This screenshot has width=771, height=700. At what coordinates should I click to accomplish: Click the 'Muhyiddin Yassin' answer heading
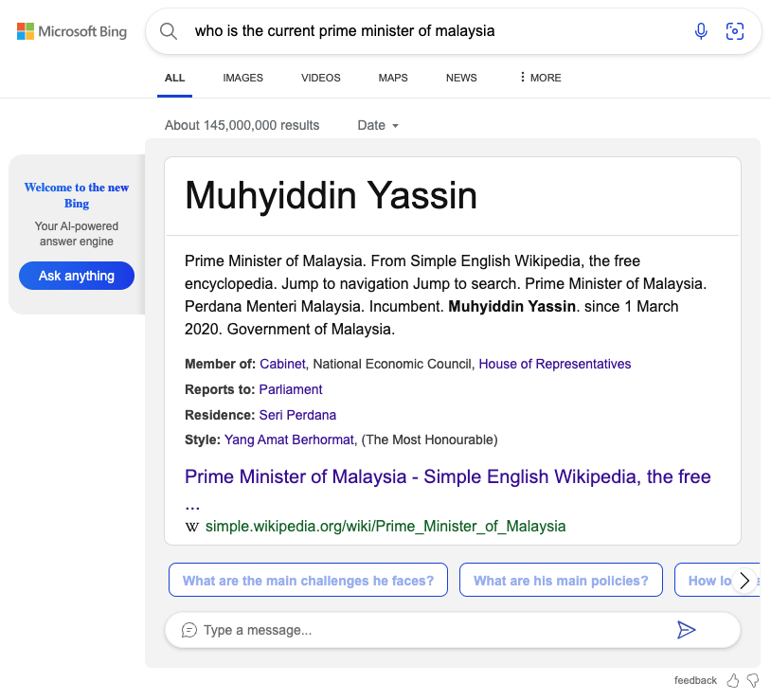[x=331, y=196]
